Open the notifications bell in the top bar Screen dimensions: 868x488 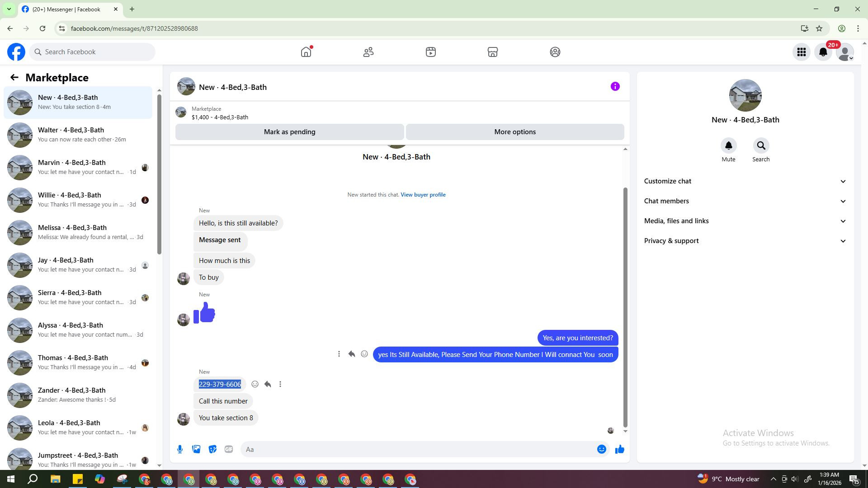[x=823, y=52]
